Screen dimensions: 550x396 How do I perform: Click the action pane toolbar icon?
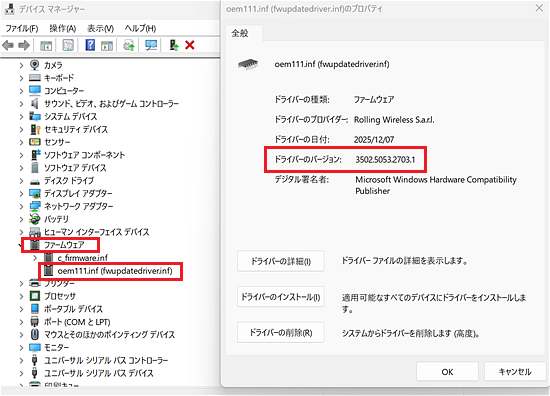click(x=107, y=45)
